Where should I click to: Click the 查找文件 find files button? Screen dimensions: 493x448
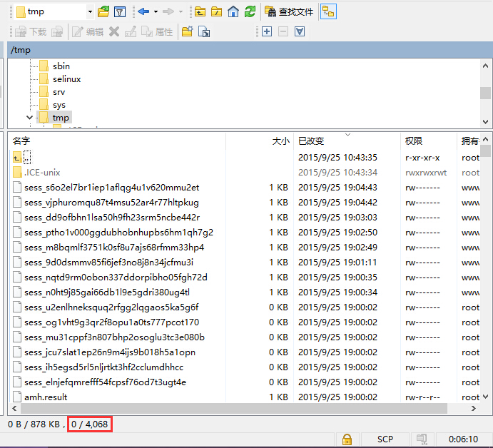(x=288, y=11)
